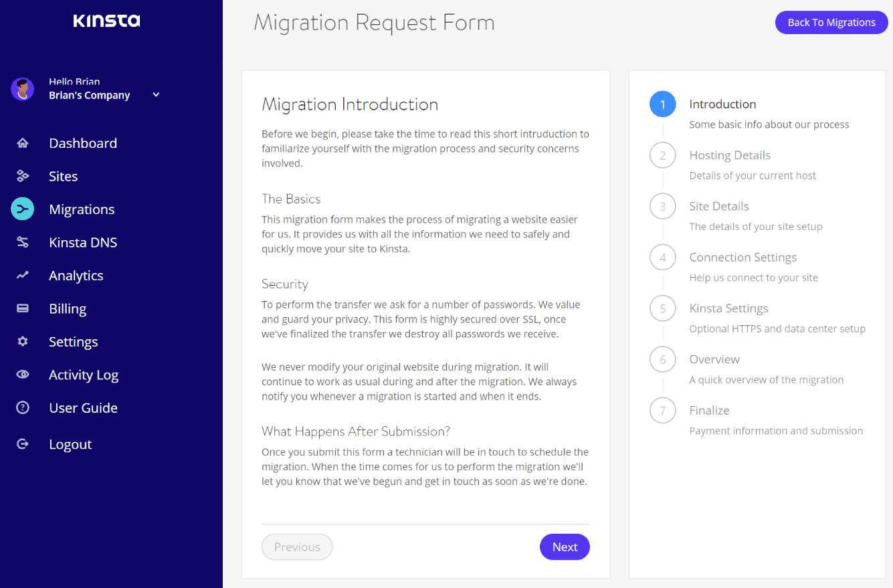Image resolution: width=893 pixels, height=588 pixels.
Task: Click Brian's user avatar
Action: (23, 88)
